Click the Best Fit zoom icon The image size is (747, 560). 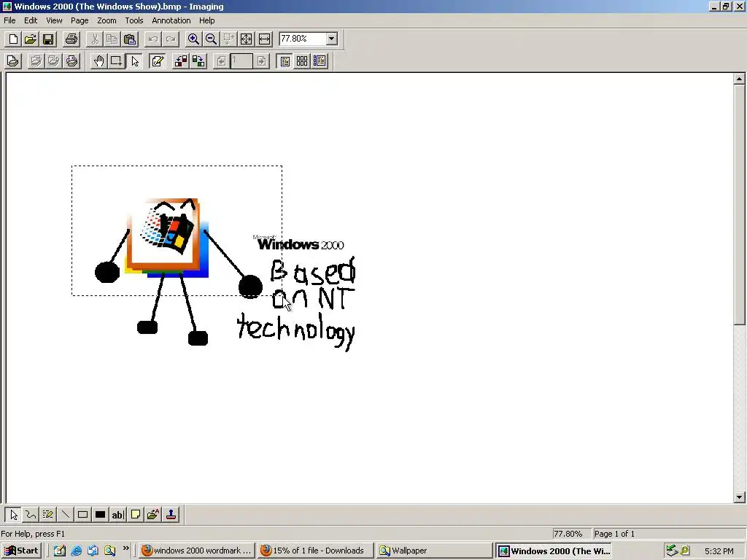coord(247,39)
